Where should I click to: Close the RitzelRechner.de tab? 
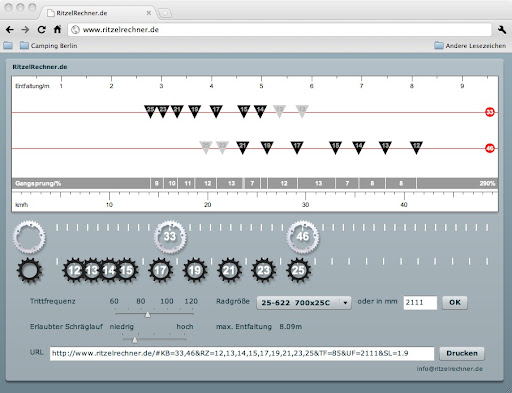pyautogui.click(x=149, y=13)
